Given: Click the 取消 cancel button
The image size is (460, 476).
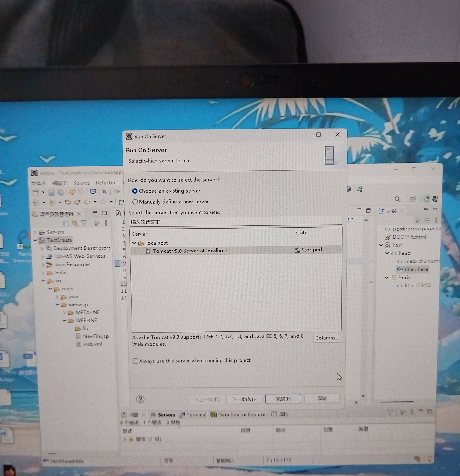Looking at the screenshot, I should click(322, 398).
